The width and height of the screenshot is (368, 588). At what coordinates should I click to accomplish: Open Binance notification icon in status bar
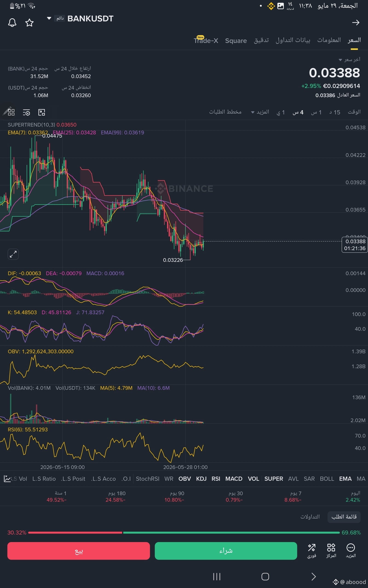(x=271, y=6)
